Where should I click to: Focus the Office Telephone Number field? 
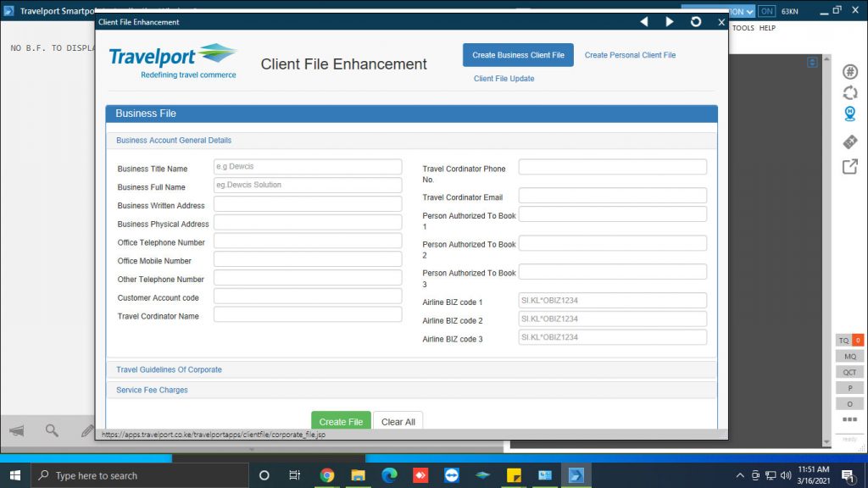tap(308, 240)
